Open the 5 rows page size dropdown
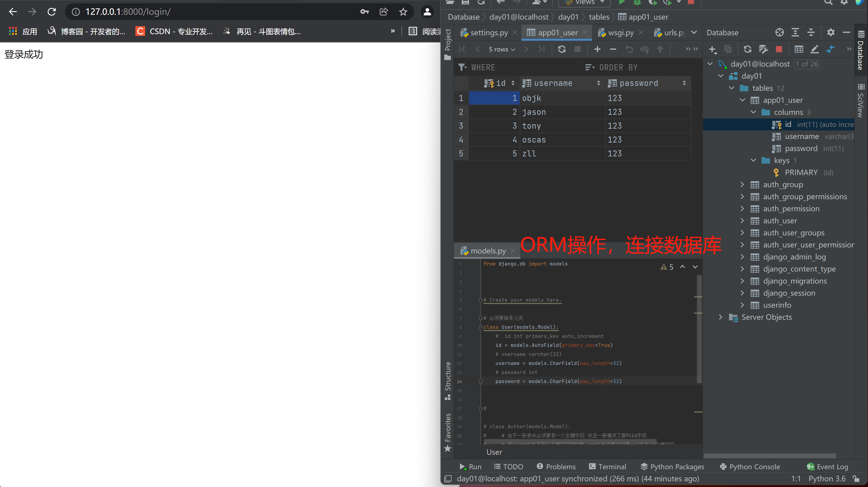 click(502, 49)
